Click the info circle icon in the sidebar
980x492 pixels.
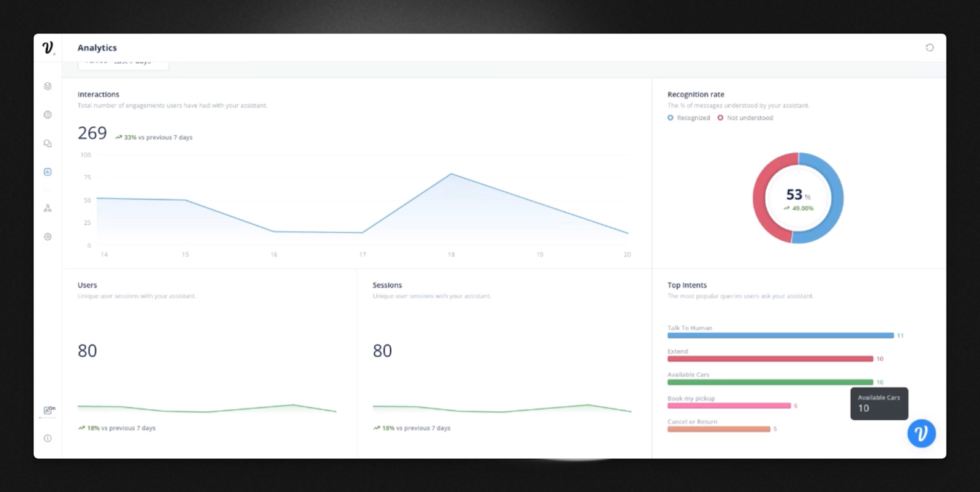(x=48, y=438)
